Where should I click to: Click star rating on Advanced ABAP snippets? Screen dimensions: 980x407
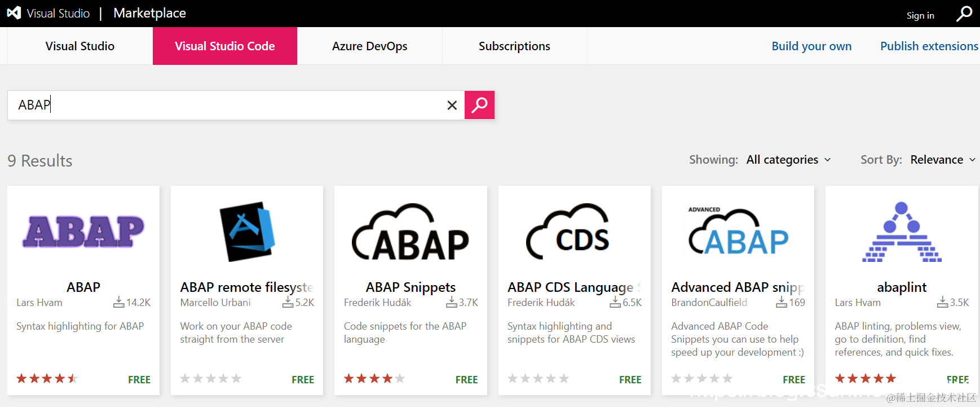[x=701, y=378]
